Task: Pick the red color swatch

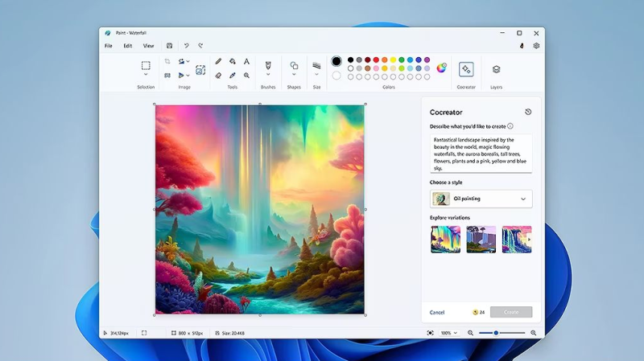Action: coord(376,59)
